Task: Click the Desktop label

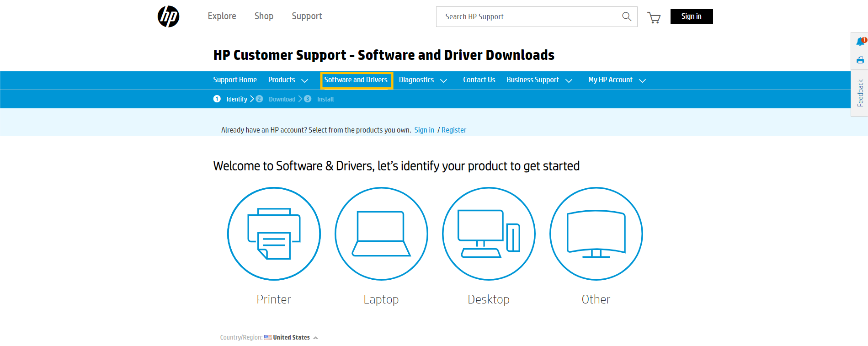Action: [489, 300]
